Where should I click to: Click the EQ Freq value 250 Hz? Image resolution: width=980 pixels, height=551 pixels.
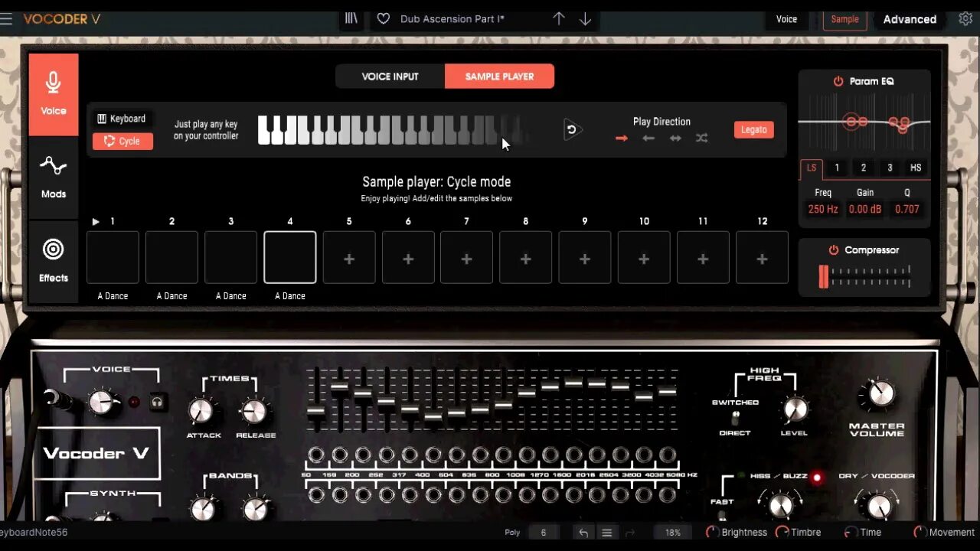pos(823,209)
